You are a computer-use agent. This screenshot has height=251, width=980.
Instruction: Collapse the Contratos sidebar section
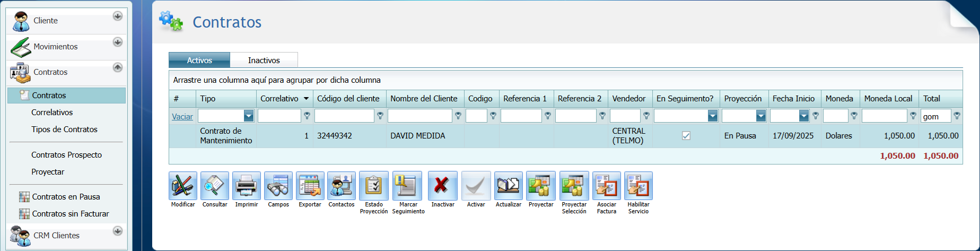118,67
